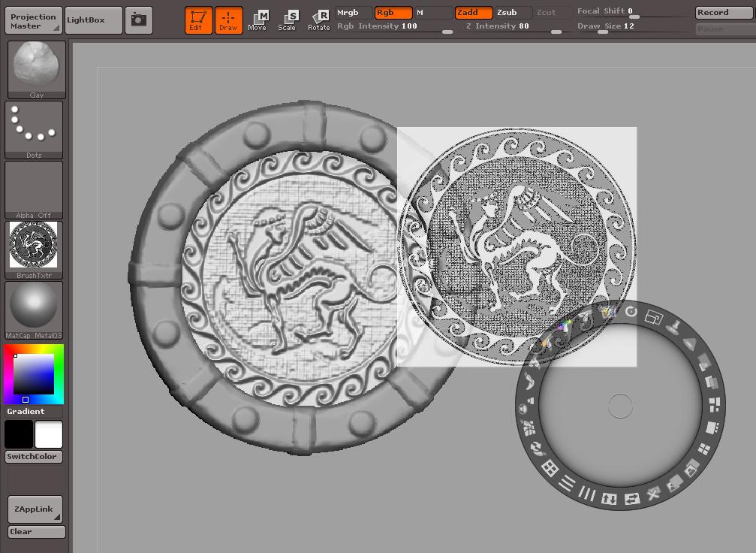
Task: Click the white secondary color swatch
Action: coord(49,434)
